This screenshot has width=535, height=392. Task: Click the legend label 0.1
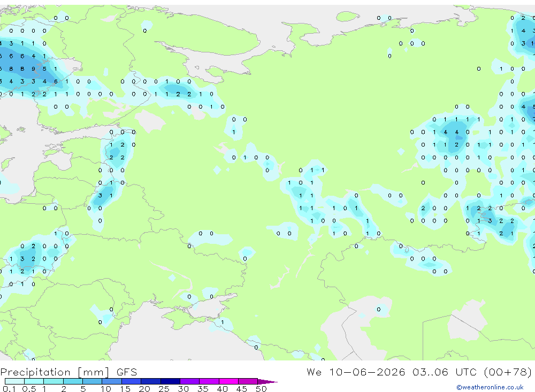tap(9, 389)
